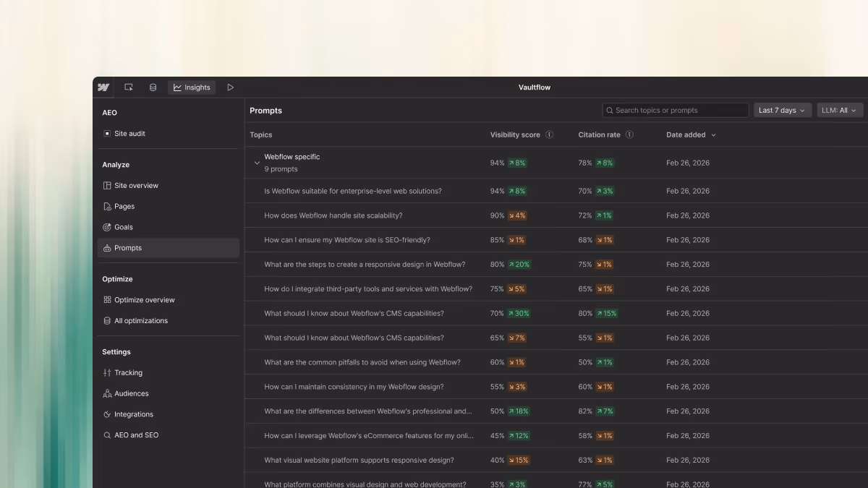Viewport: 868px width, 488px height.
Task: Click the Site overview layout icon
Action: pyautogui.click(x=107, y=186)
